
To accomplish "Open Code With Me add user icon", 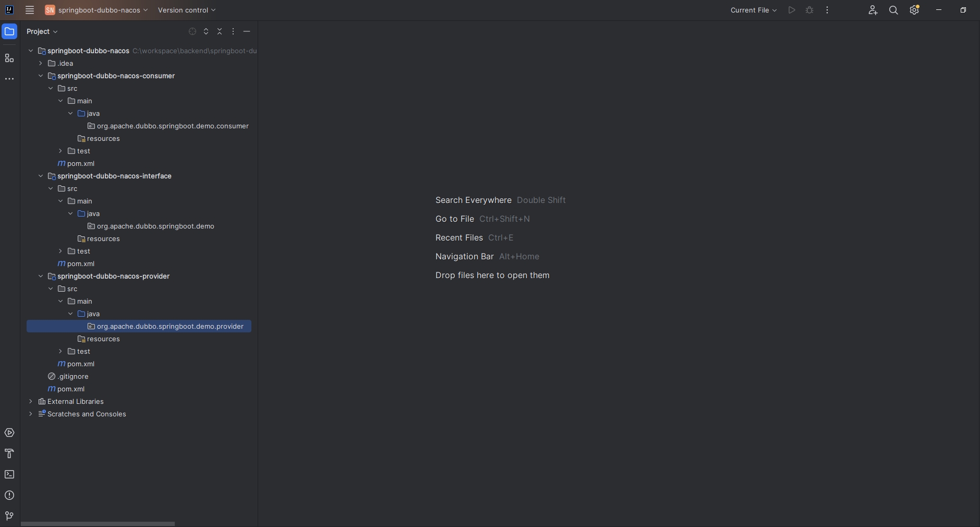I will coord(873,10).
